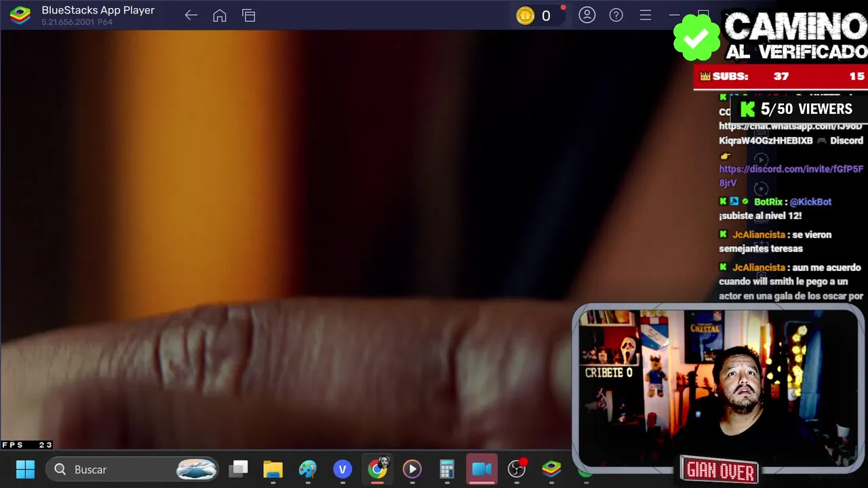Image resolution: width=868 pixels, height=488 pixels.
Task: Open the BlueStacks recent apps view
Action: (249, 16)
